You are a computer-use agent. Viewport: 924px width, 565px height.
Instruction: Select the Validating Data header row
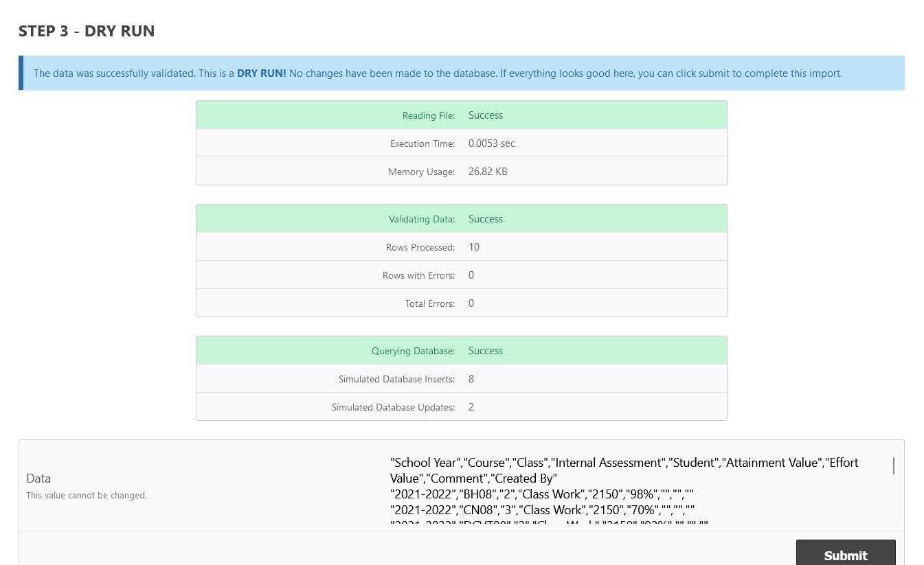point(461,219)
